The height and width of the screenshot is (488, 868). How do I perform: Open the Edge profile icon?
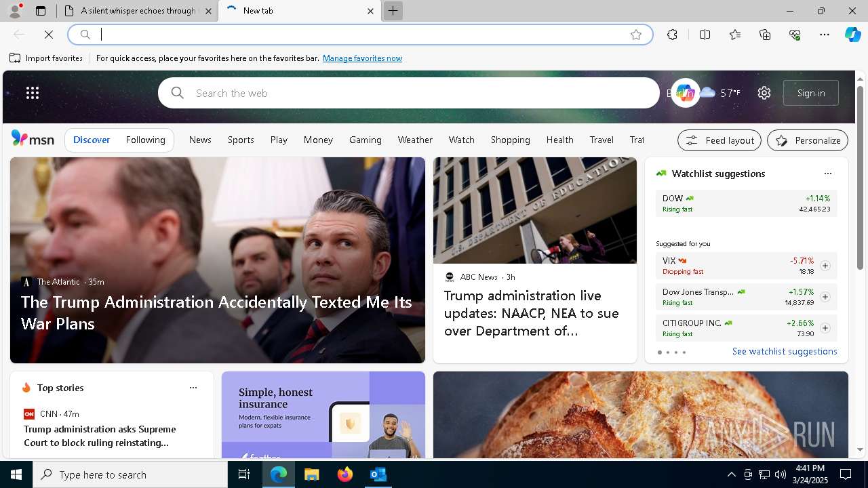tap(14, 11)
